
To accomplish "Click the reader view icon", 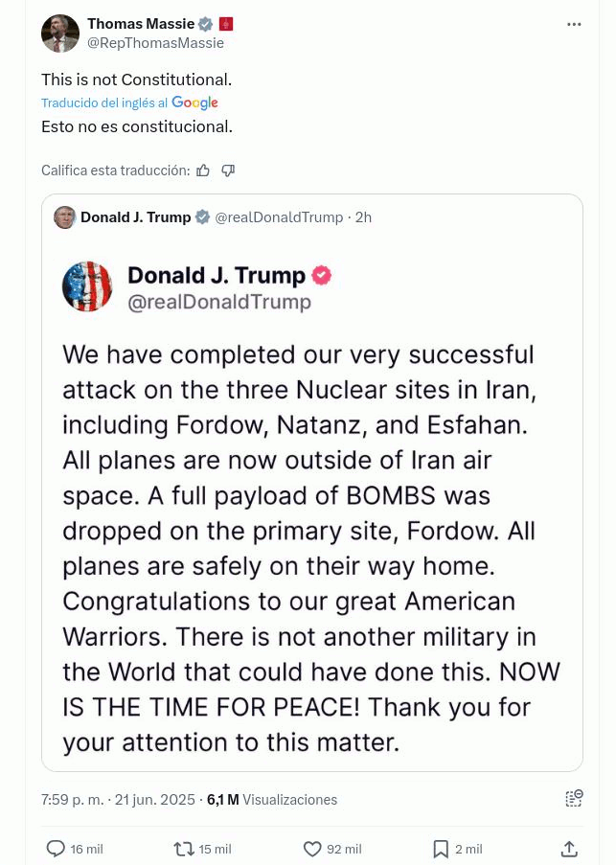I will click(x=574, y=799).
